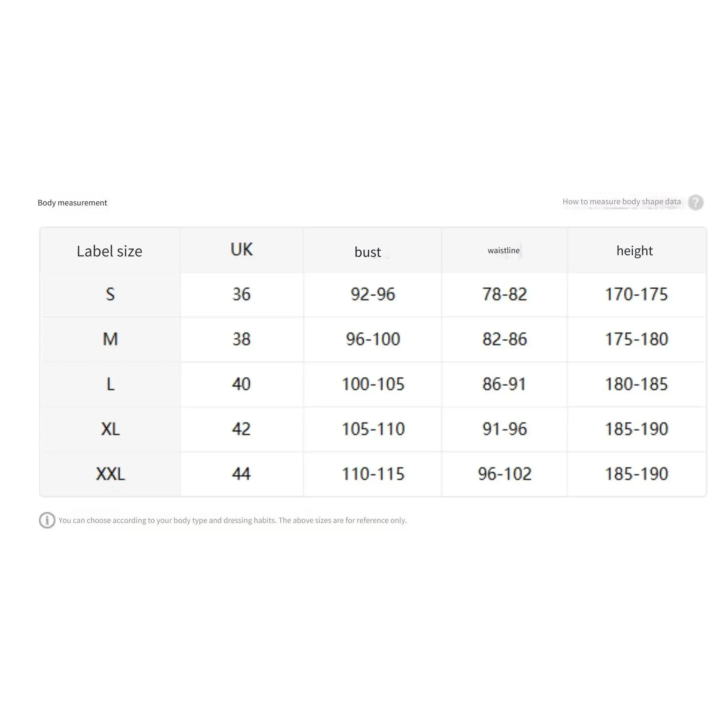Select the XXL size row label
Viewport: 728px width, 728px height.
click(x=110, y=474)
